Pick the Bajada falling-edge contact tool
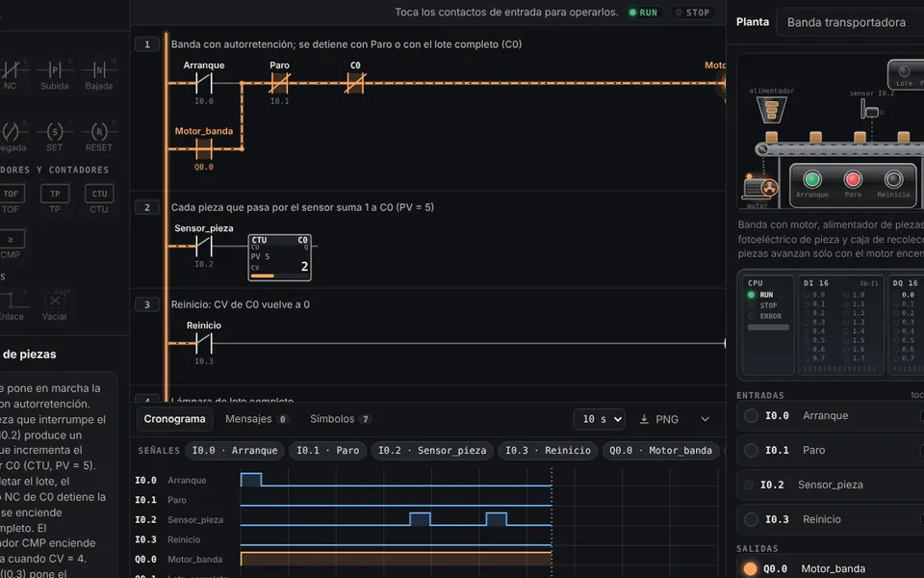The width and height of the screenshot is (924, 578). (98, 75)
